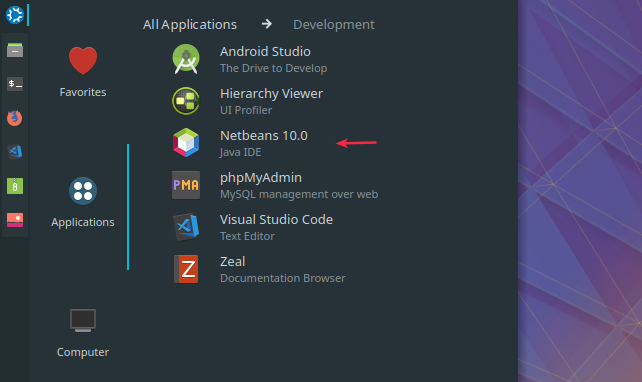Open the Kubuntu application launcher icon
Image resolution: width=642 pixels, height=382 pixels.
click(15, 15)
